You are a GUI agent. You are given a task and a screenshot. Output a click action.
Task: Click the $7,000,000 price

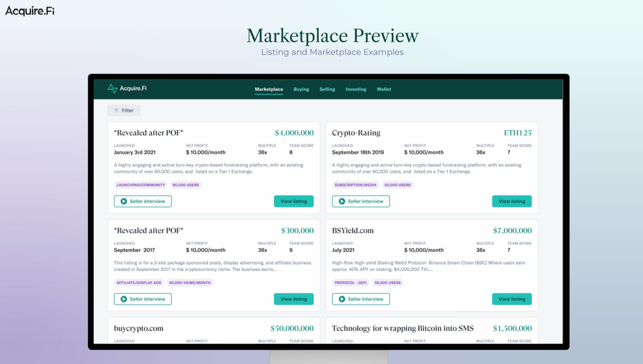512,231
